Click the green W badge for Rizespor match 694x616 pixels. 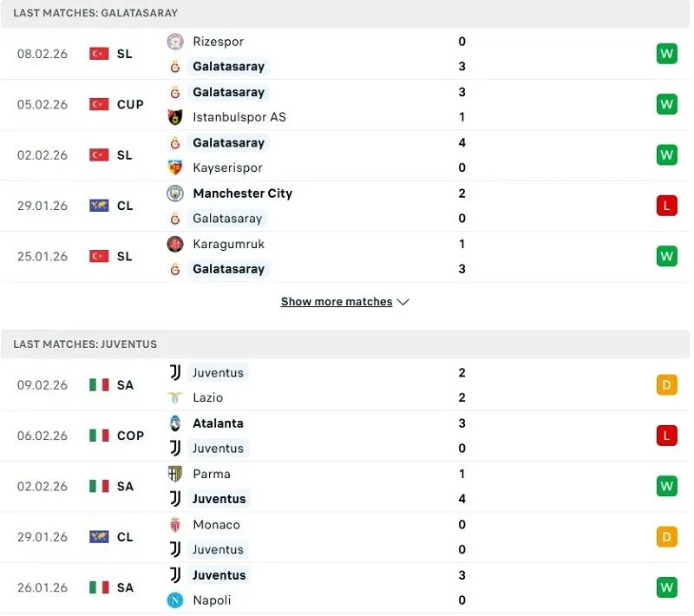point(666,53)
